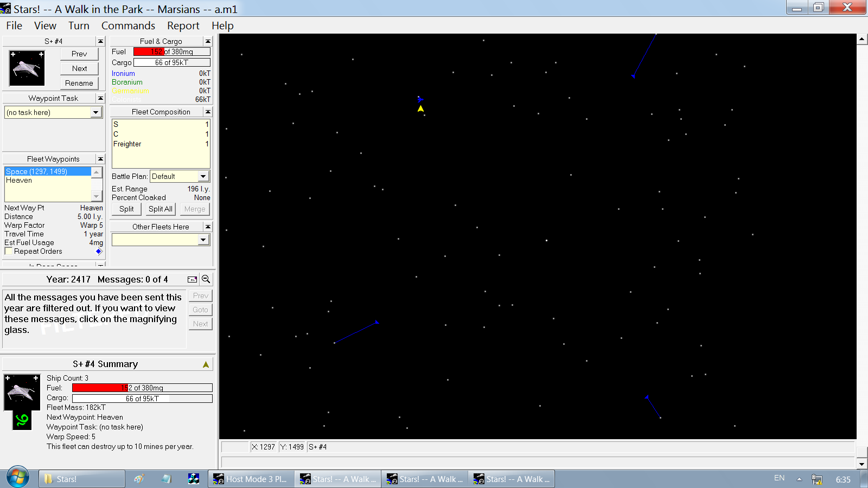Expand the Battle Plan dropdown
868x488 pixels.
click(x=203, y=176)
